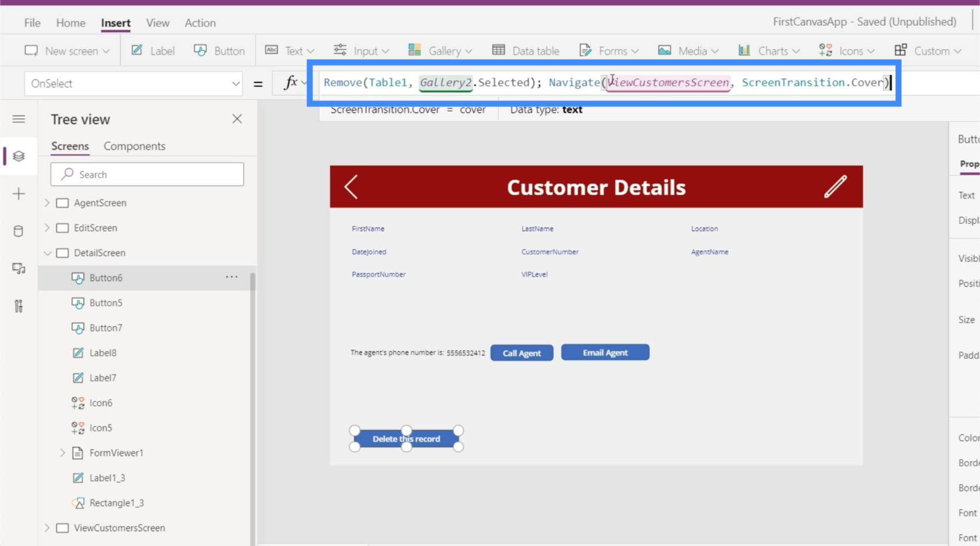Viewport: 980px width, 546px height.
Task: Click the PassportNumber field label
Action: point(379,274)
